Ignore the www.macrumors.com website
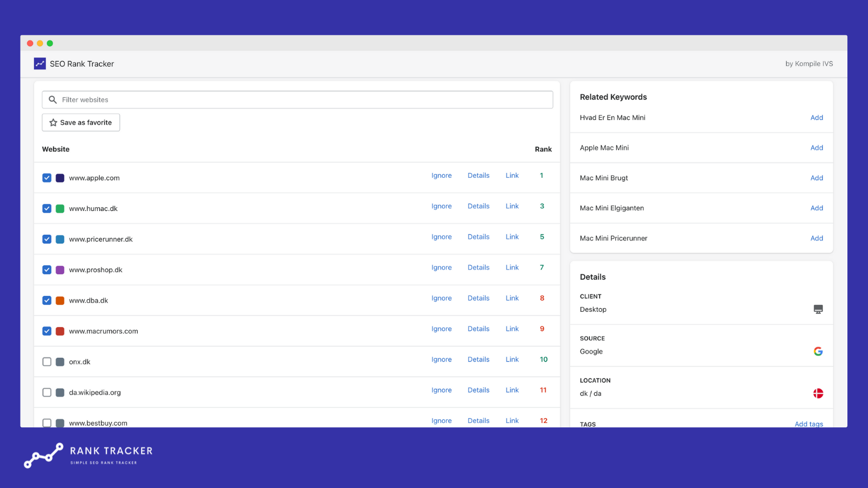Viewport: 868px width, 488px height. tap(442, 329)
